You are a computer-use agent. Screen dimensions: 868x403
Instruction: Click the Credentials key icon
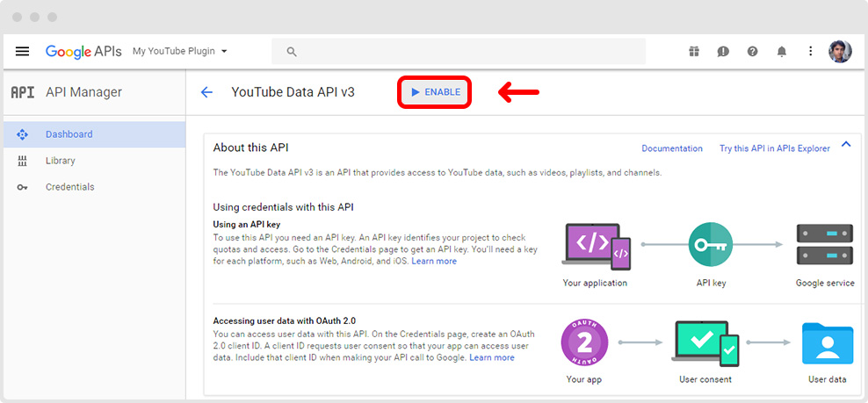coord(22,188)
